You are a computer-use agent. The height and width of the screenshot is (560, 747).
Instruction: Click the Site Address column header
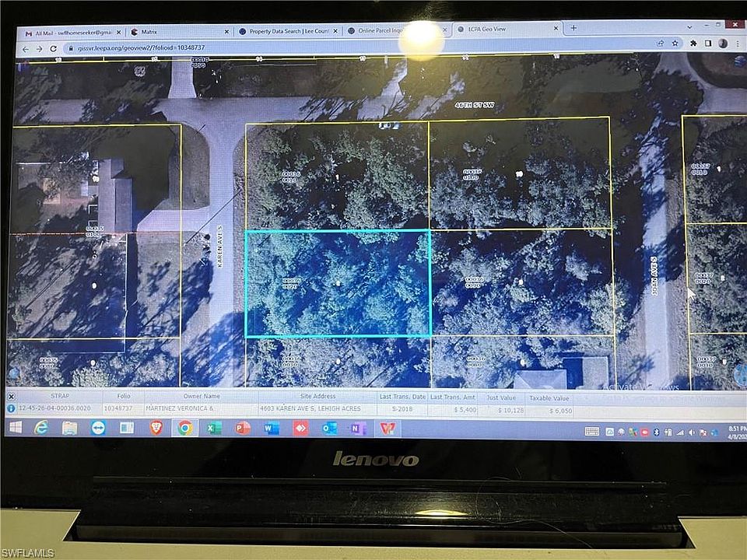click(317, 396)
